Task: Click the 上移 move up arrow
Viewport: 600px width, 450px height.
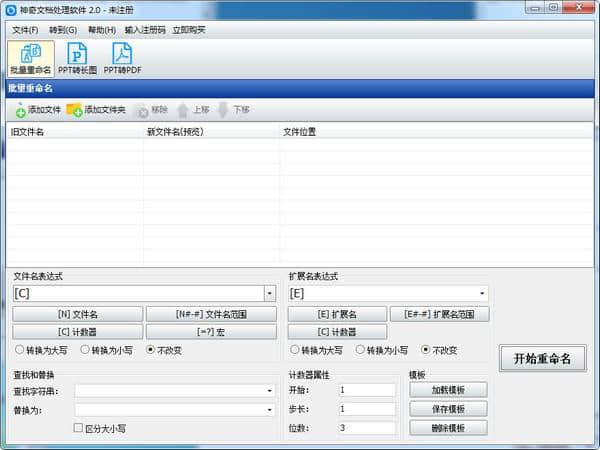Action: click(x=183, y=109)
